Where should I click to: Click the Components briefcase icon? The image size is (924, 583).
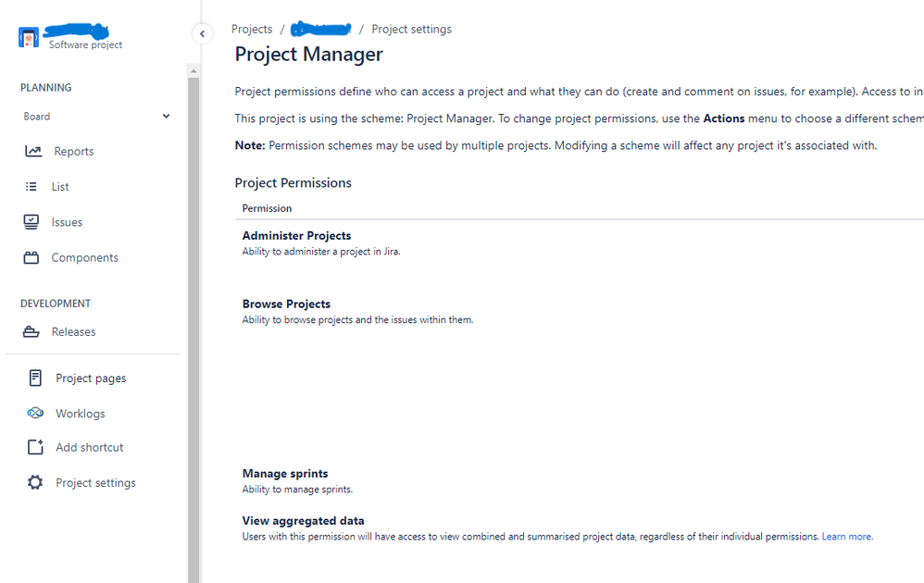31,257
